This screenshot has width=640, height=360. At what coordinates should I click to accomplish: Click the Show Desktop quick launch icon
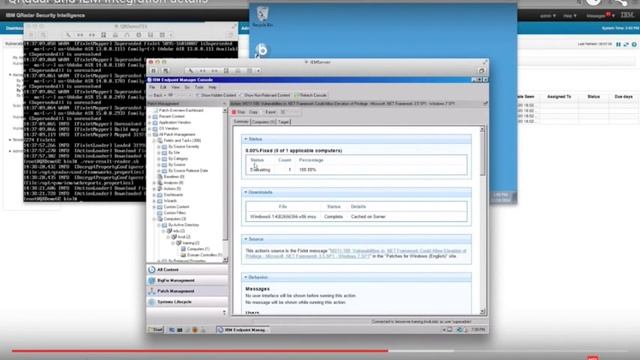pos(172,330)
